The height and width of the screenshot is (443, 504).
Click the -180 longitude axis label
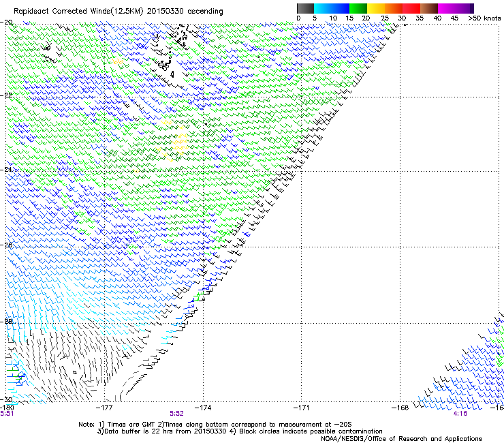7,408
